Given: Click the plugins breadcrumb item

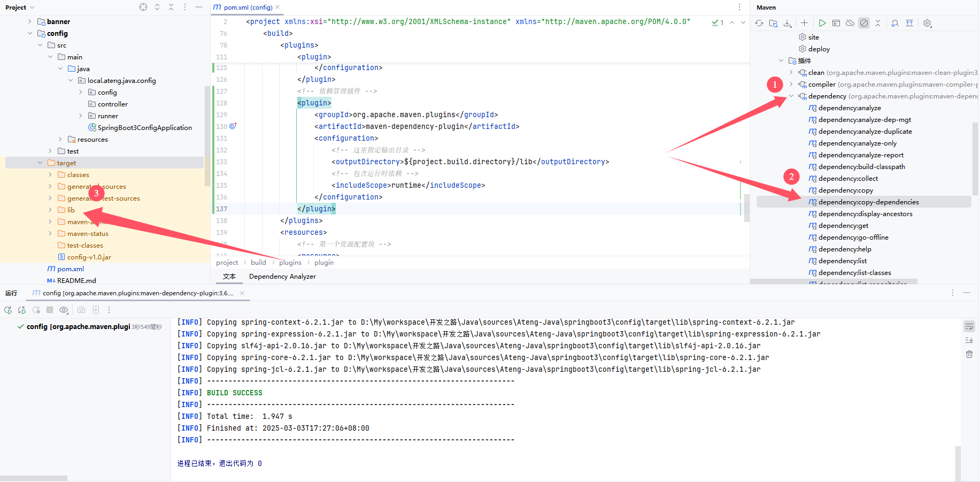Looking at the screenshot, I should click(290, 263).
